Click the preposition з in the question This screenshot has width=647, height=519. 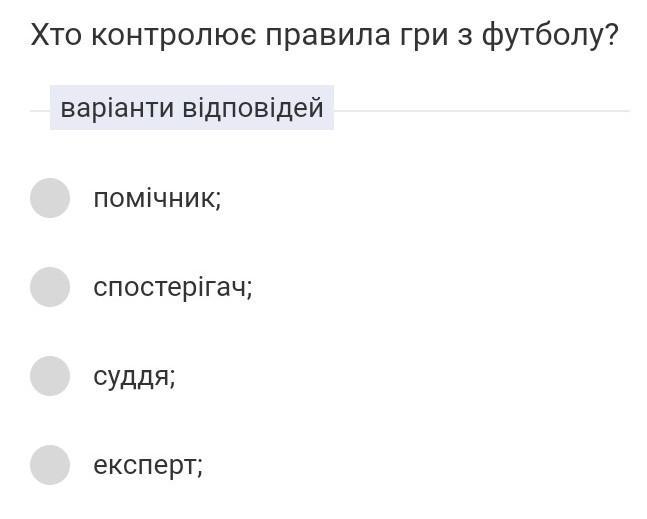point(465,35)
